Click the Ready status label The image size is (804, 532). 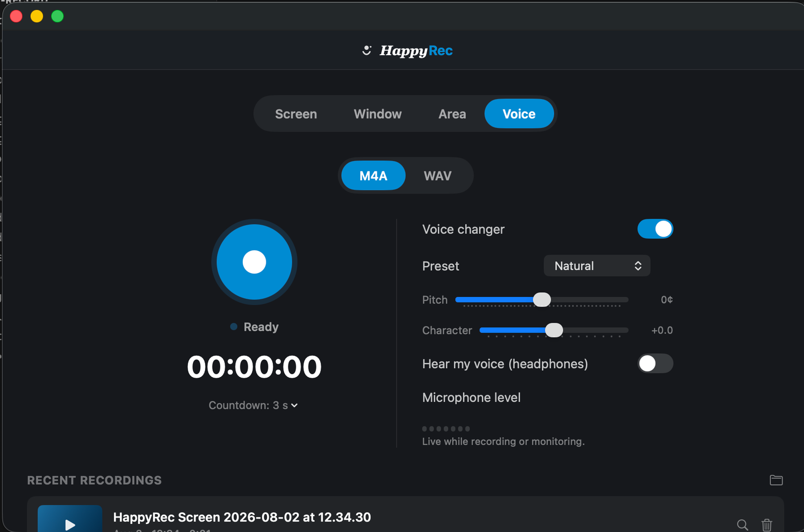261,327
